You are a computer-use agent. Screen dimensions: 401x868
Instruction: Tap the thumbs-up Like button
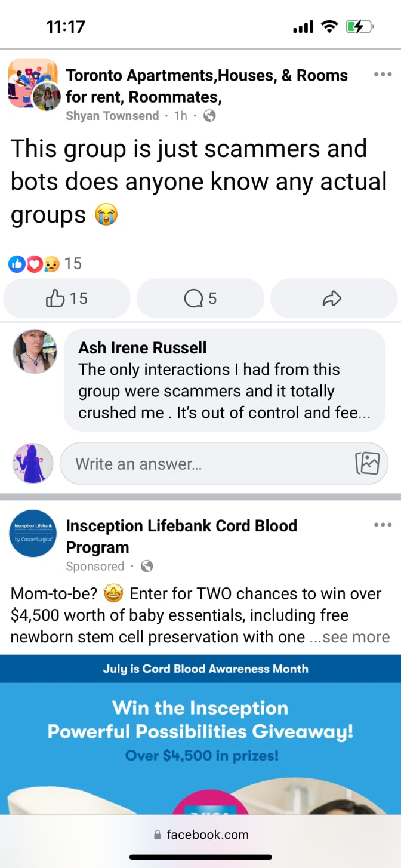point(66,298)
